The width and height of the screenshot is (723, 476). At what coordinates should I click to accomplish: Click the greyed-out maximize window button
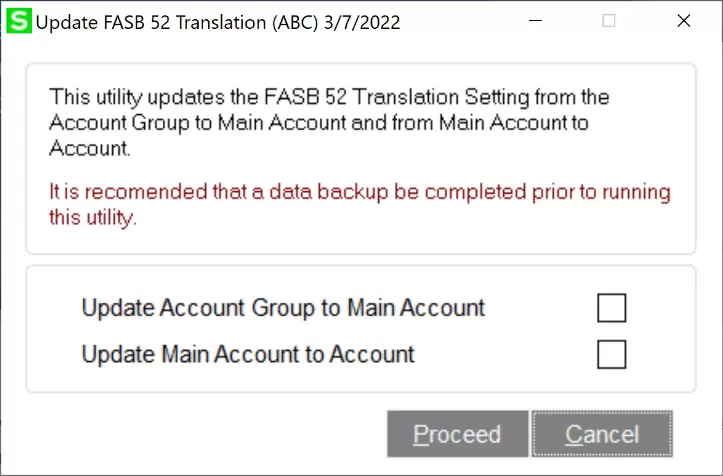pos(609,21)
